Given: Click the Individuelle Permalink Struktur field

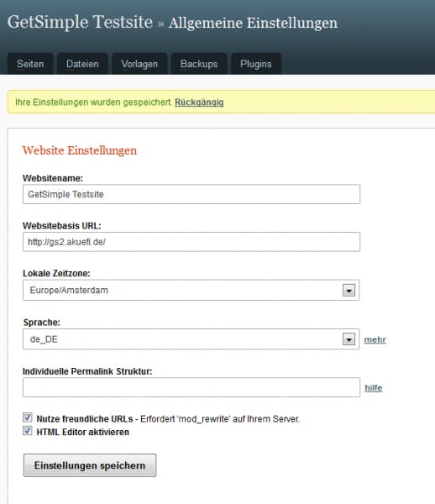Looking at the screenshot, I should click(x=191, y=387).
